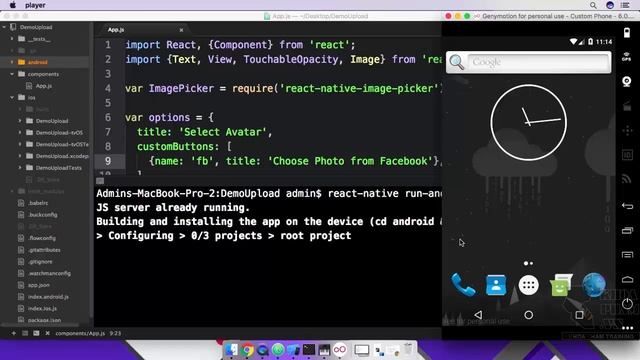Screen dimensions: 640x360
Task: Open Genymotion more options dots
Action: [627, 328]
